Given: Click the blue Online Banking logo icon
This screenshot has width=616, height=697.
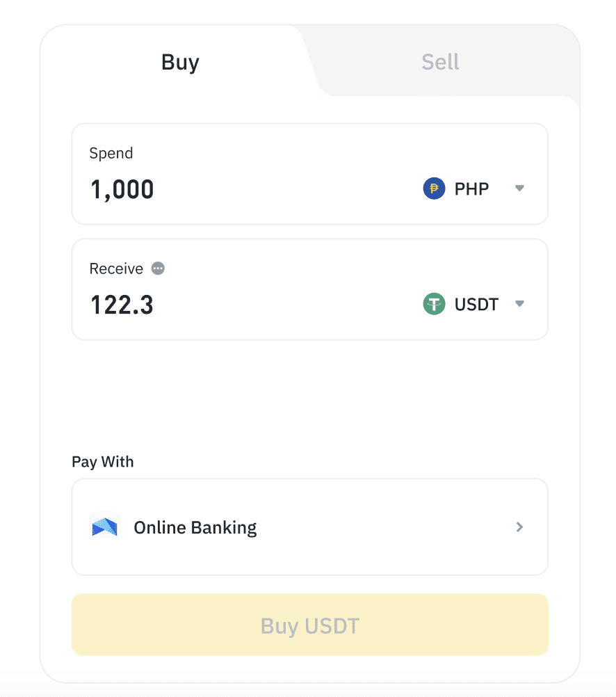Looking at the screenshot, I should (105, 527).
